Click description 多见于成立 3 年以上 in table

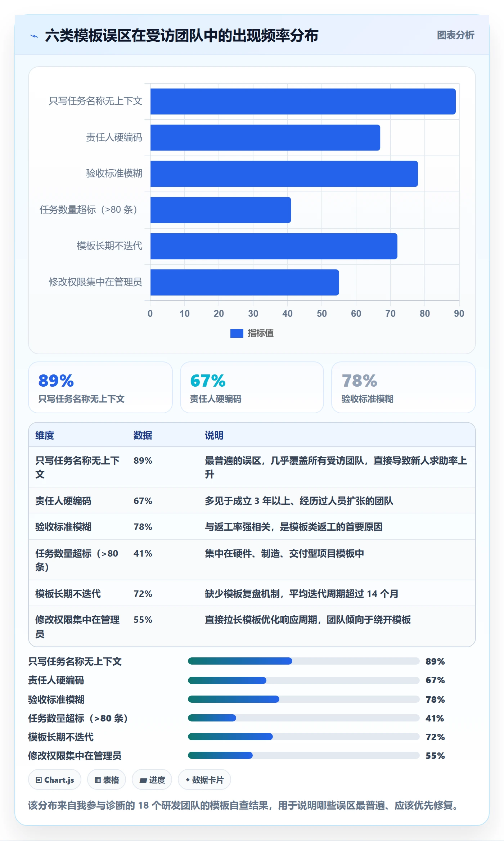point(299,501)
